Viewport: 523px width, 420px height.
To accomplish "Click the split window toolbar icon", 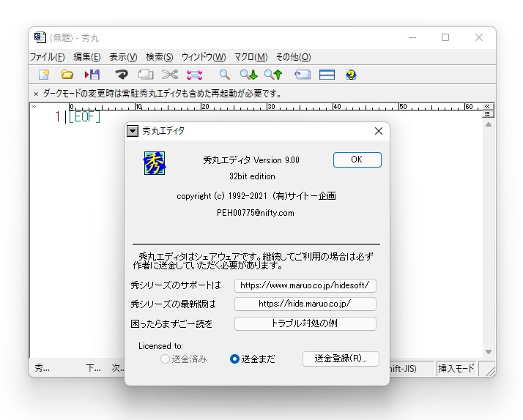I will pos(327,75).
